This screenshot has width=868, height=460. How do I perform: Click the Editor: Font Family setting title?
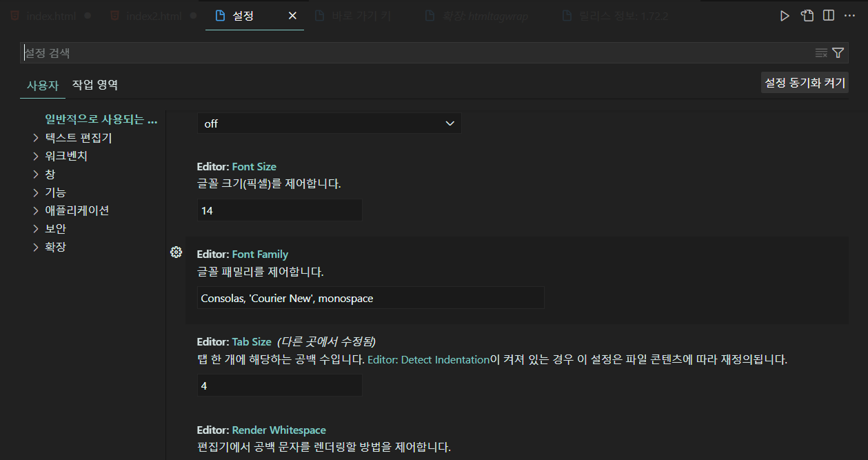point(243,254)
